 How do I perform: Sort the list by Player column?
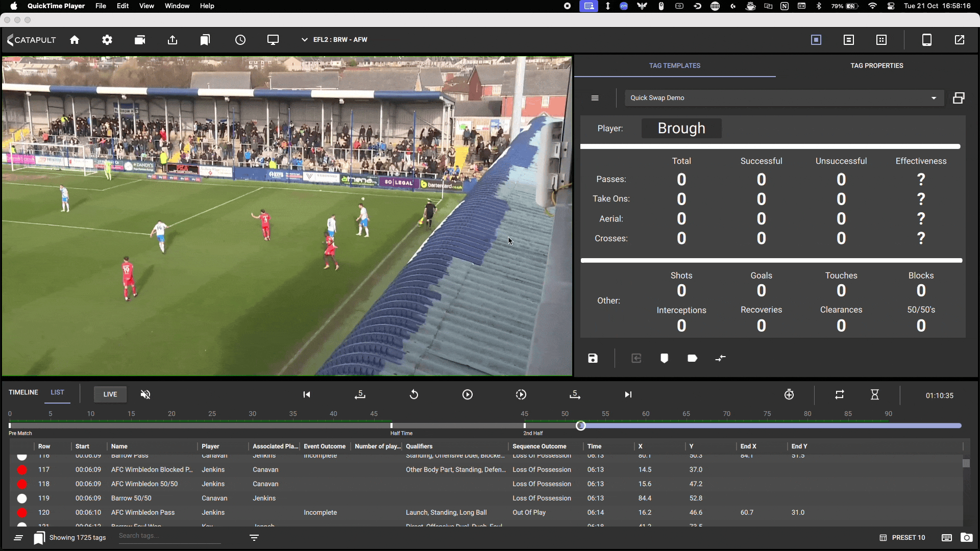[210, 446]
